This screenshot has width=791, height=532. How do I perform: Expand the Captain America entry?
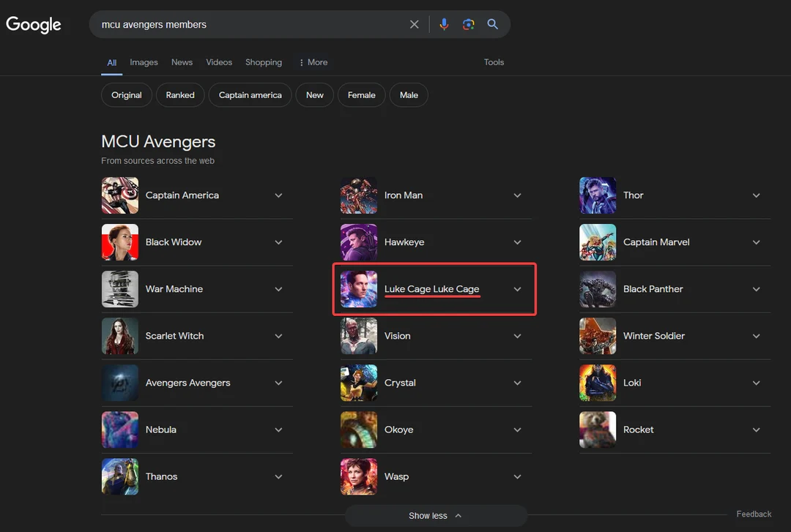click(x=278, y=195)
